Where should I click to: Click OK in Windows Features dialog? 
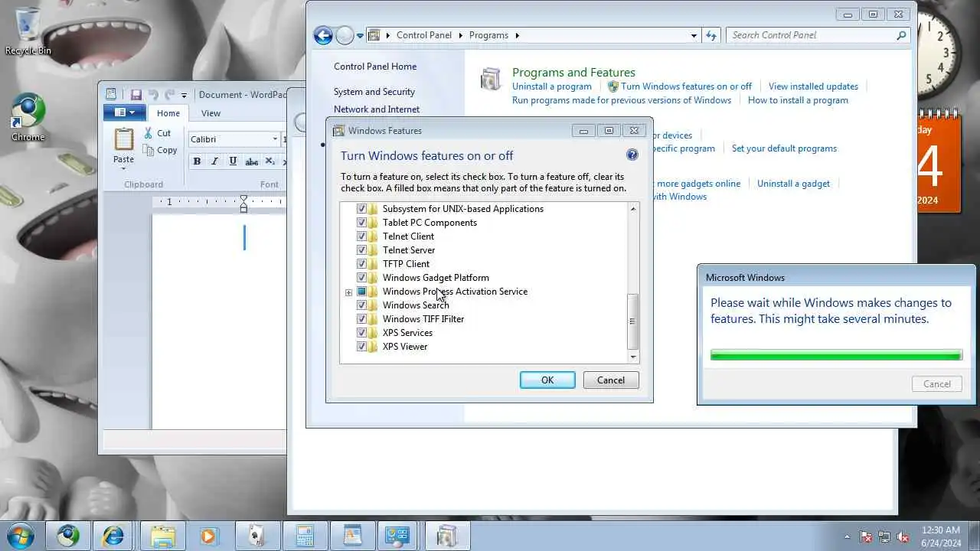coord(547,380)
